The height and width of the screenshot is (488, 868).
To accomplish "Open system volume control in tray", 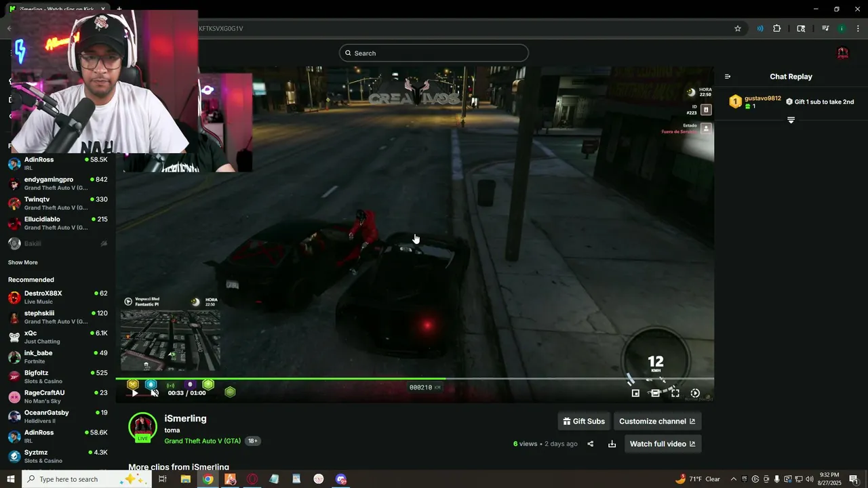I will [809, 479].
